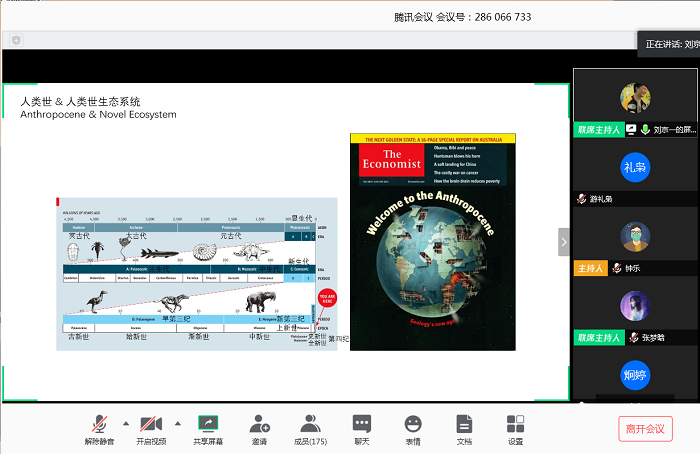Turn on the camera (开启视频)

pyautogui.click(x=151, y=424)
